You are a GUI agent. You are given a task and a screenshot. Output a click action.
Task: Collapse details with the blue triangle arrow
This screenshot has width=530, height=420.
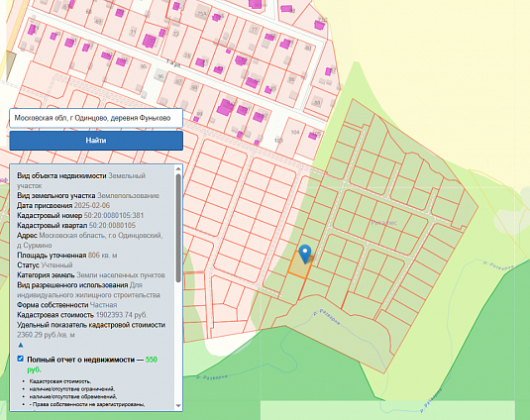click(21, 345)
